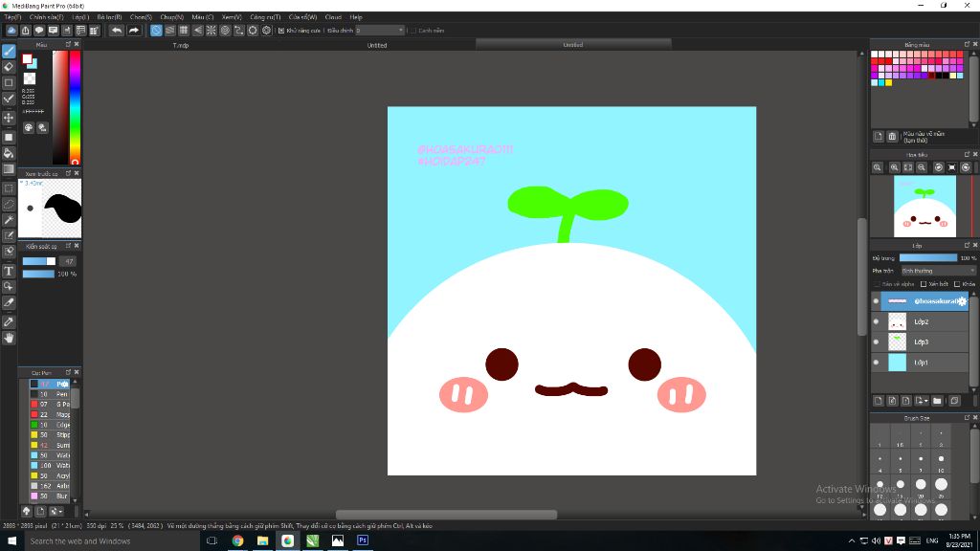Select the Hand pan tool
The height and width of the screenshot is (551, 980).
[x=9, y=338]
